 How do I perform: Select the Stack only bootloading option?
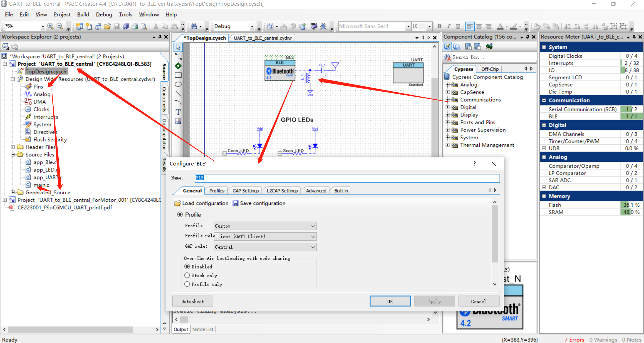(x=187, y=275)
